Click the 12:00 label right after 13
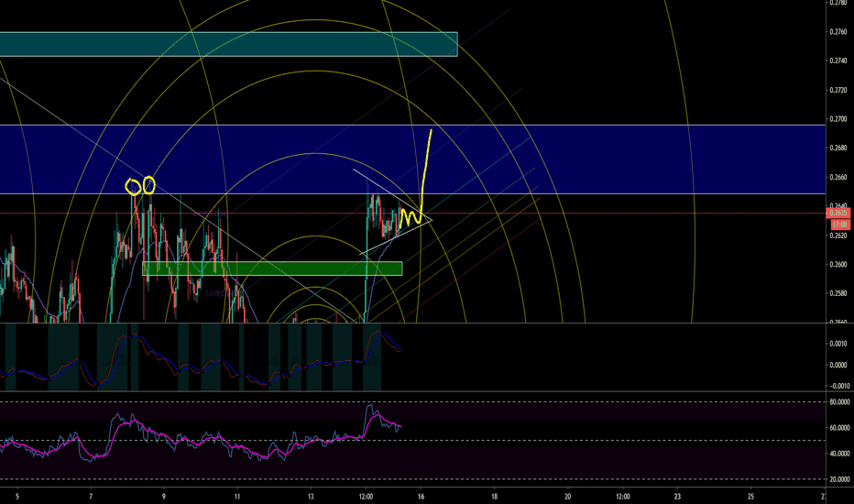Viewport: 854px width, 504px height. click(366, 497)
